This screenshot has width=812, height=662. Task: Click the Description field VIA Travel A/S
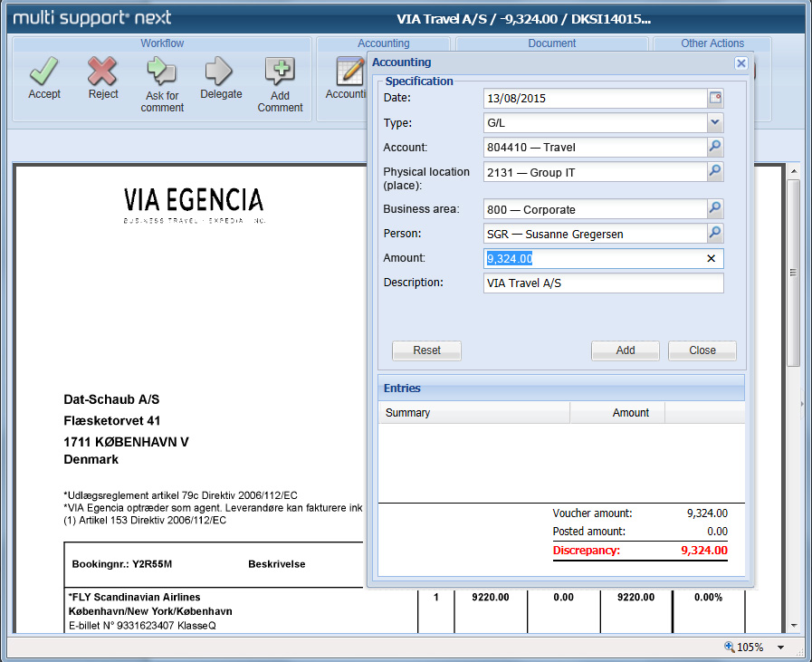[x=603, y=283]
